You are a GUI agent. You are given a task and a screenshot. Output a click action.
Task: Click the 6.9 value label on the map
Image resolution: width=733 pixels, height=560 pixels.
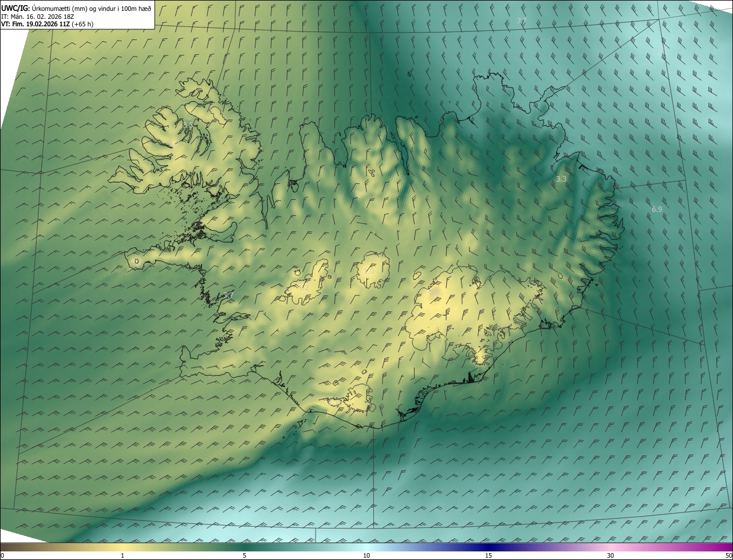pyautogui.click(x=657, y=210)
